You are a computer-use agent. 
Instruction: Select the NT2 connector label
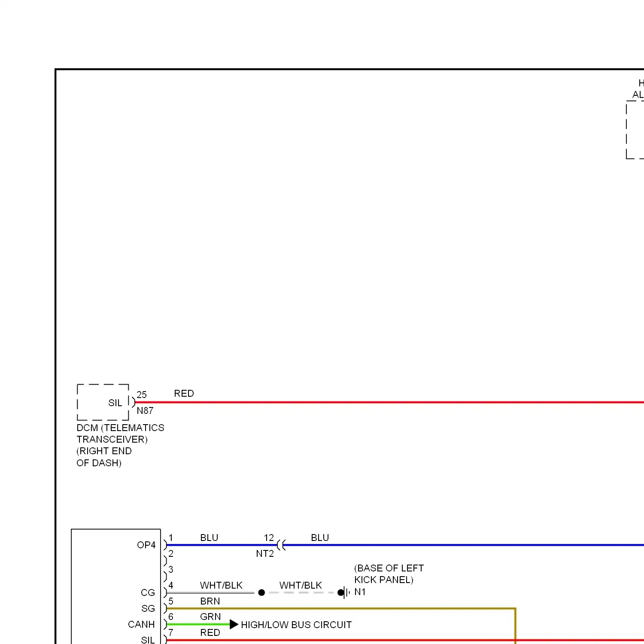[x=265, y=553]
